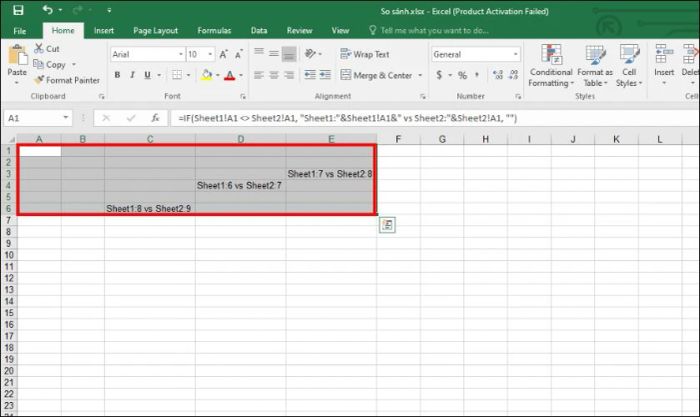Screen dimensions: 700x417
Task: Open the Page Layout tab
Action: tap(155, 30)
